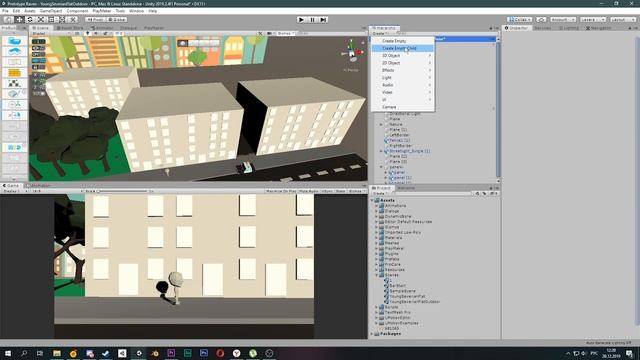Open the Layers dropdown

click(593, 20)
